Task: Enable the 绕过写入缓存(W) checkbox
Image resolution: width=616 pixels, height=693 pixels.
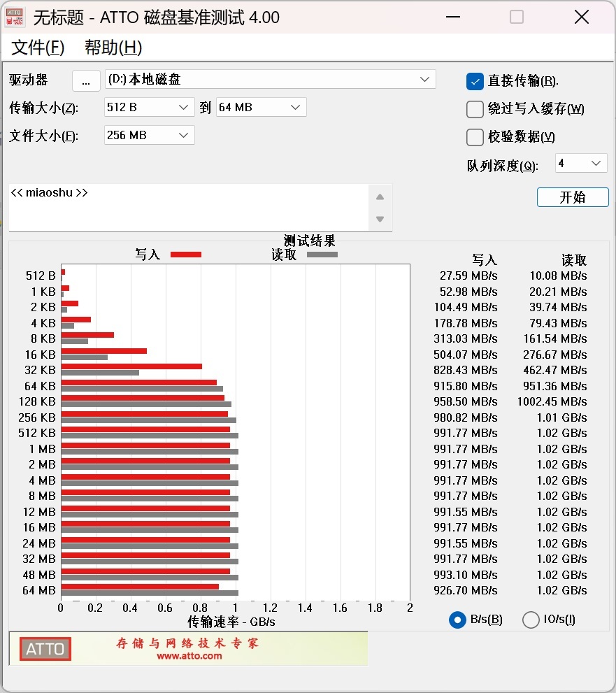Action: (475, 109)
